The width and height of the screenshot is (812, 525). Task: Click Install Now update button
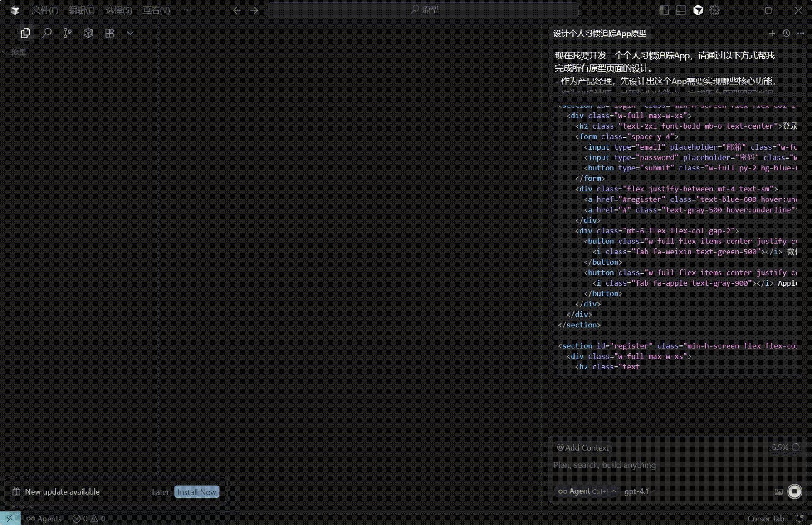pyautogui.click(x=196, y=492)
